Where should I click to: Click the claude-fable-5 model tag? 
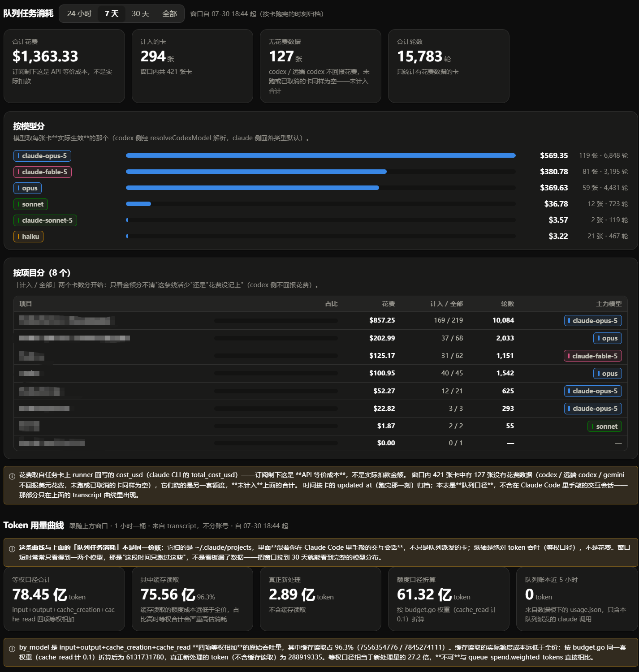pyautogui.click(x=43, y=172)
